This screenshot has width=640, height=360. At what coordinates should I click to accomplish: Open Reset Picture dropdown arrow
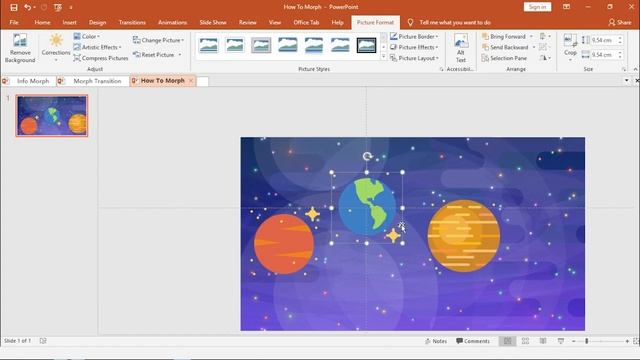click(180, 55)
